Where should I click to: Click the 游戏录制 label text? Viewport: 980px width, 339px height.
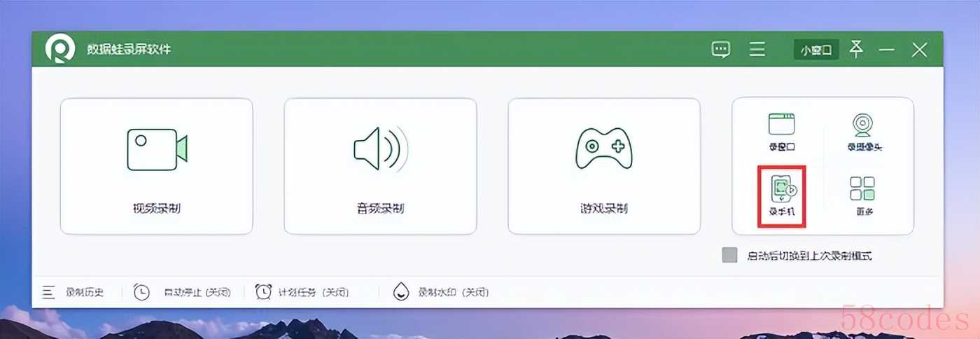click(x=603, y=208)
